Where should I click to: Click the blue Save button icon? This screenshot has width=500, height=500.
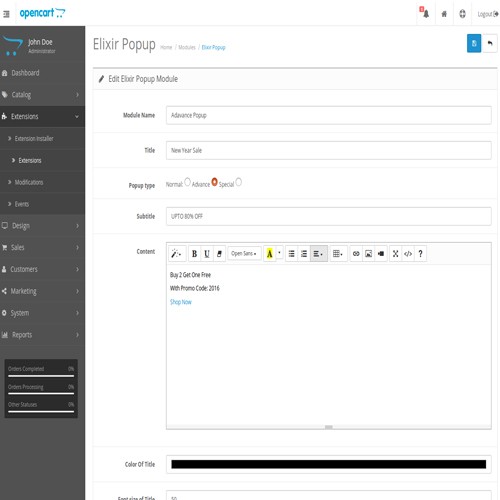pos(474,43)
